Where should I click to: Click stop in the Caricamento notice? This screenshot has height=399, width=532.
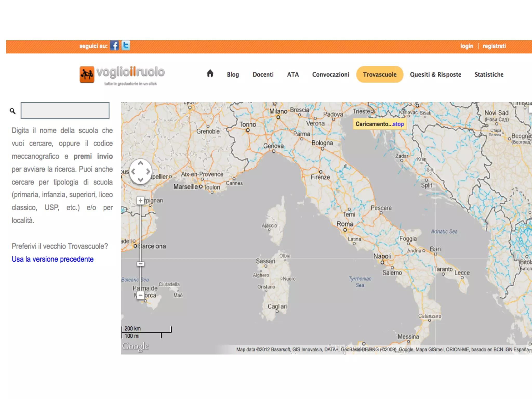[x=398, y=124]
